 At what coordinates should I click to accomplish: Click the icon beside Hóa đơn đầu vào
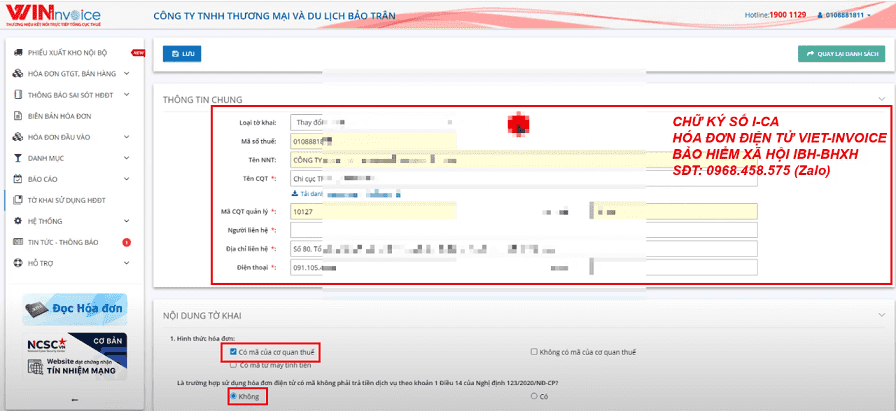(x=18, y=137)
